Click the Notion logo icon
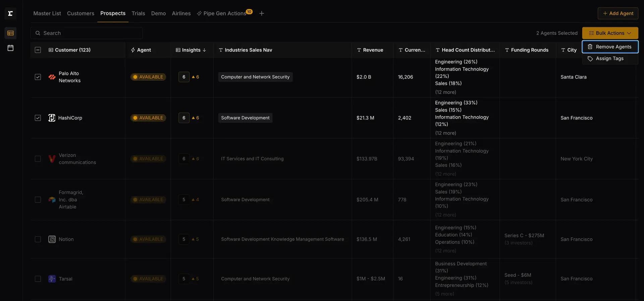The image size is (644, 301). [x=52, y=240]
